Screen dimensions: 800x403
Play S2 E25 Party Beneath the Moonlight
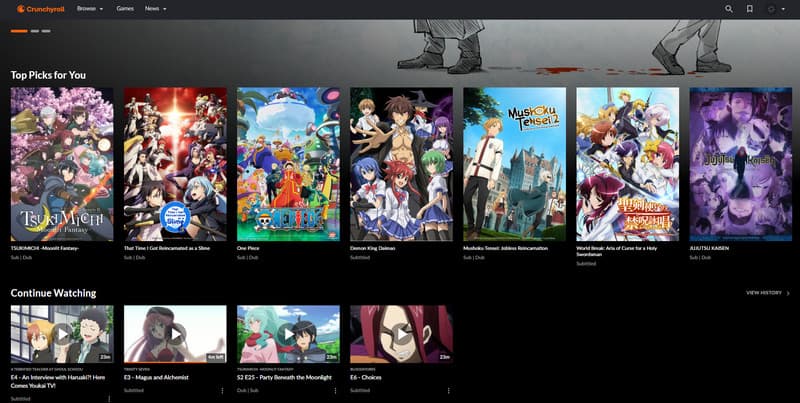pos(288,334)
